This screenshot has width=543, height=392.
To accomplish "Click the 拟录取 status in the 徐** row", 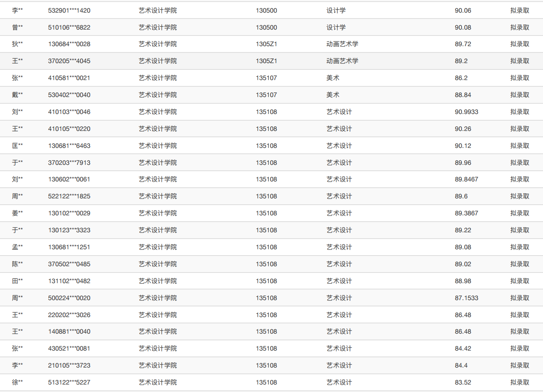I will (x=519, y=383).
